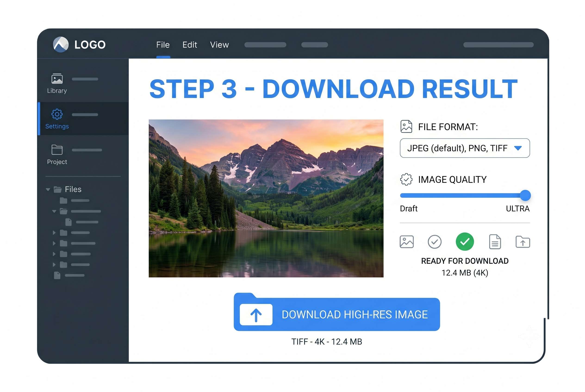585x392 pixels.
Task: Click Download High-Res Image button
Action: tap(337, 312)
